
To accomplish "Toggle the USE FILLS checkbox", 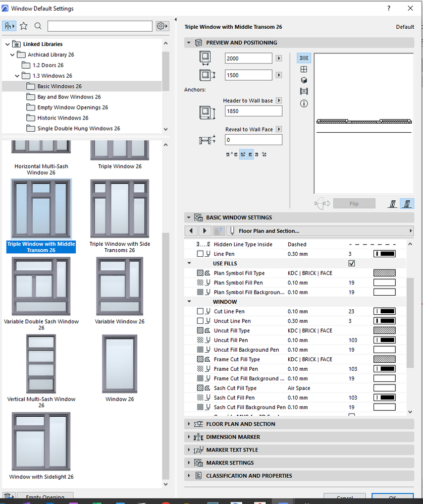I will pyautogui.click(x=352, y=263).
